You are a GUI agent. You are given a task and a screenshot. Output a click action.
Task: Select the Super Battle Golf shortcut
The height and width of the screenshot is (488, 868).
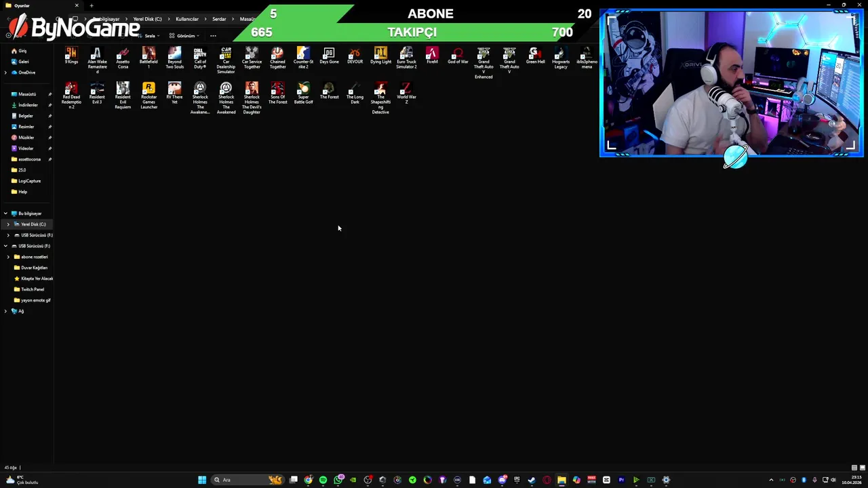303,94
